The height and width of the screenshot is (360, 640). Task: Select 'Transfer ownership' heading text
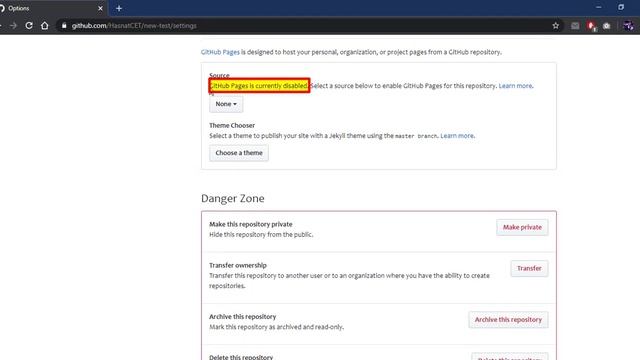pyautogui.click(x=238, y=265)
